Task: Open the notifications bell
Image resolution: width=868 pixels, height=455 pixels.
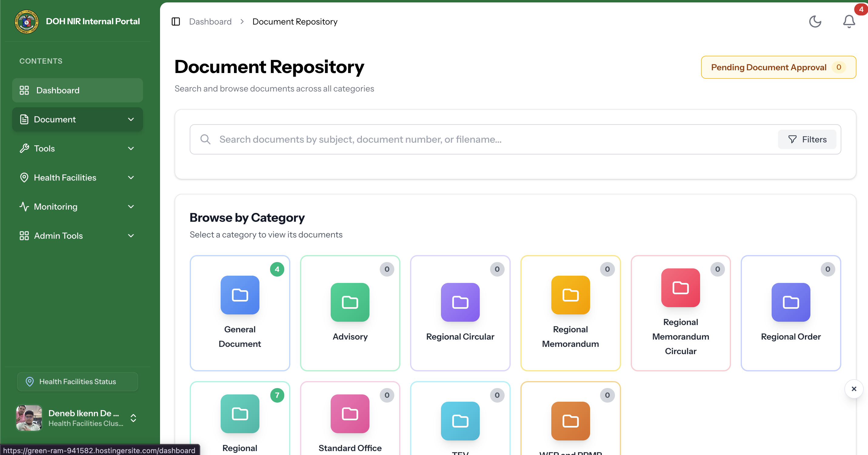Action: click(849, 22)
